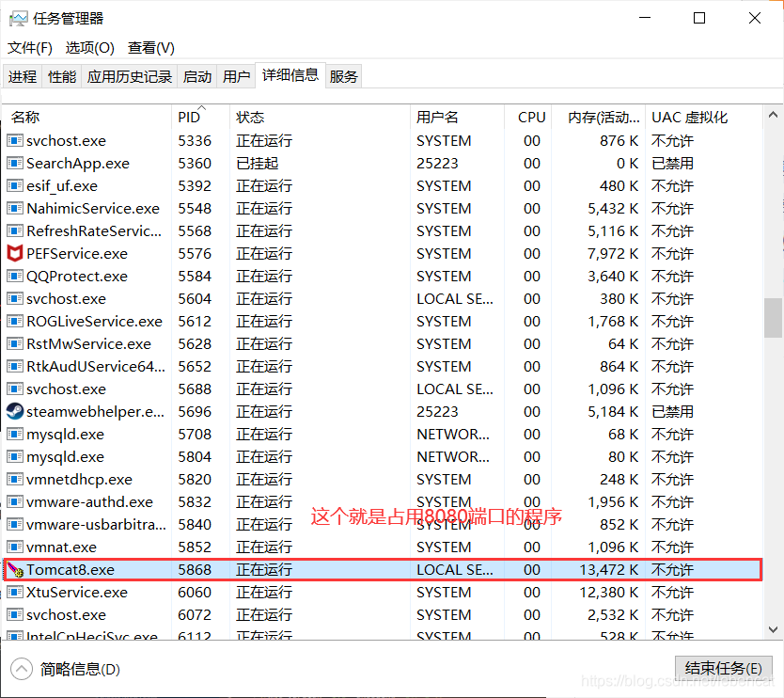The height and width of the screenshot is (698, 784).
Task: Click the steamwebhelper user name 25223
Action: click(x=437, y=411)
